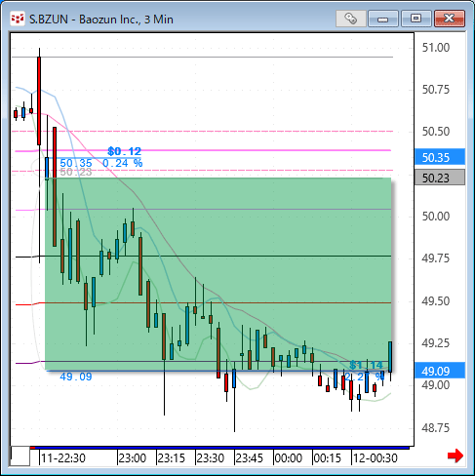Screen dimensions: 475x476
Task: Click the green shaded measurement rectangle
Action: tap(218, 274)
